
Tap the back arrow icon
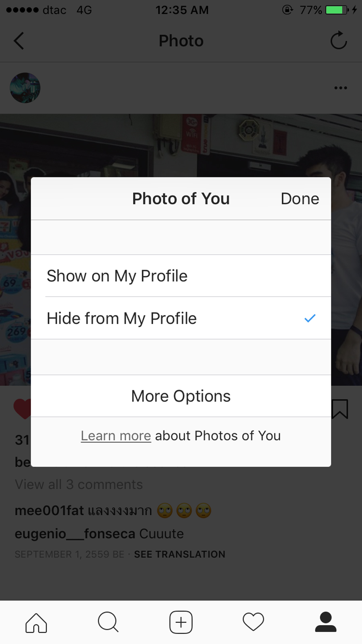pos(19,41)
